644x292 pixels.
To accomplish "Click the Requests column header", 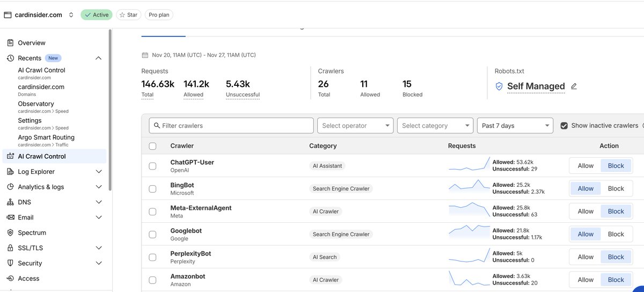I will (462, 146).
